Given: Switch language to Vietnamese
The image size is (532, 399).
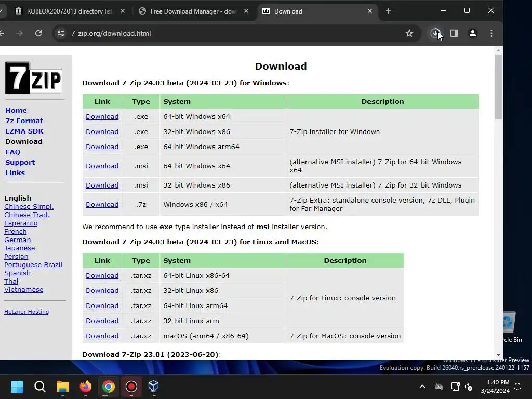Looking at the screenshot, I should tap(23, 290).
